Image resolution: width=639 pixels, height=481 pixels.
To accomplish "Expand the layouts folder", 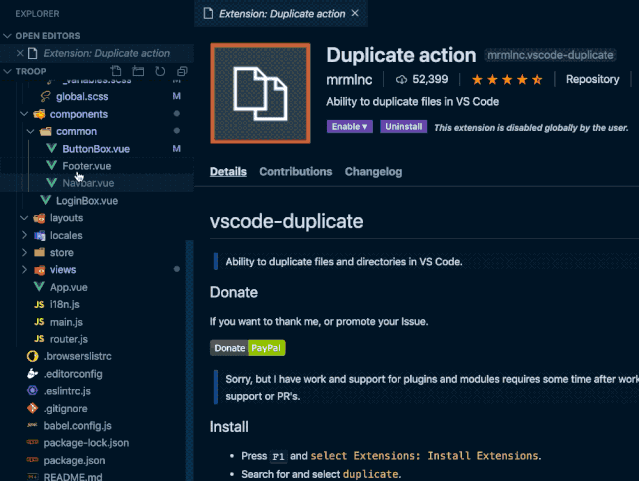I will tap(27, 218).
